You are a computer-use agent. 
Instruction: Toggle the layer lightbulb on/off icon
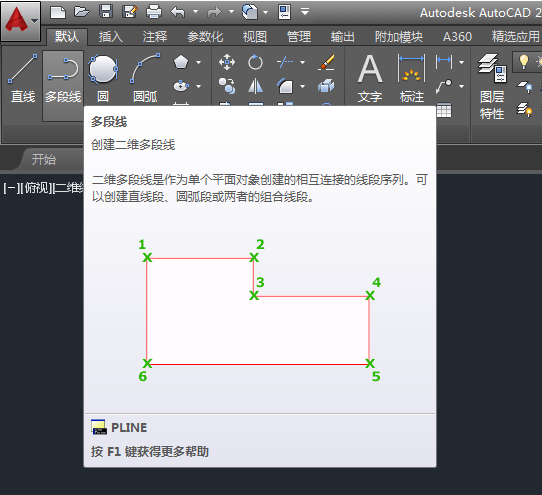[x=524, y=62]
